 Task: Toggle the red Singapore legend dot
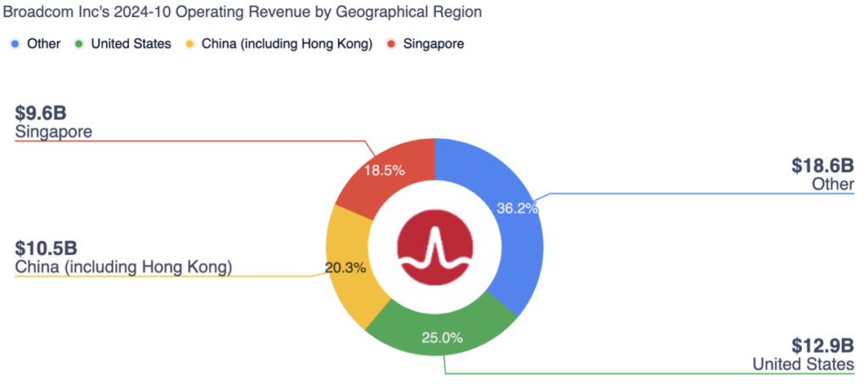pos(392,44)
